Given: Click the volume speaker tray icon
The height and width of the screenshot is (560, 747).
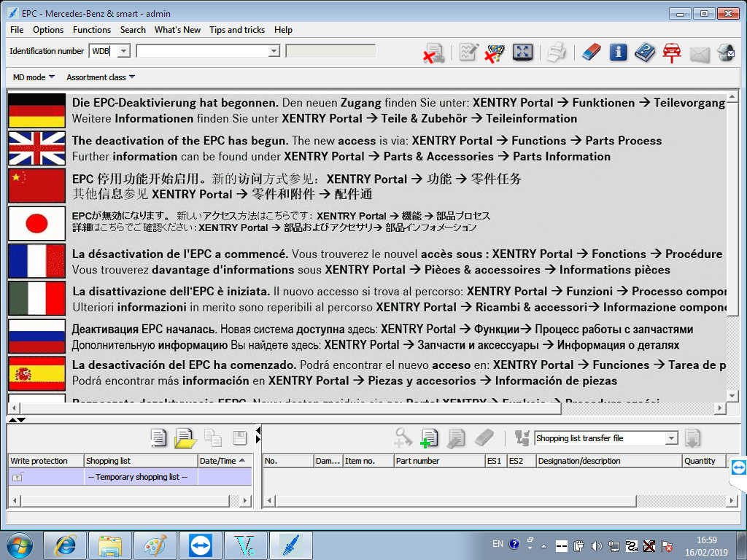Looking at the screenshot, I should point(595,545).
